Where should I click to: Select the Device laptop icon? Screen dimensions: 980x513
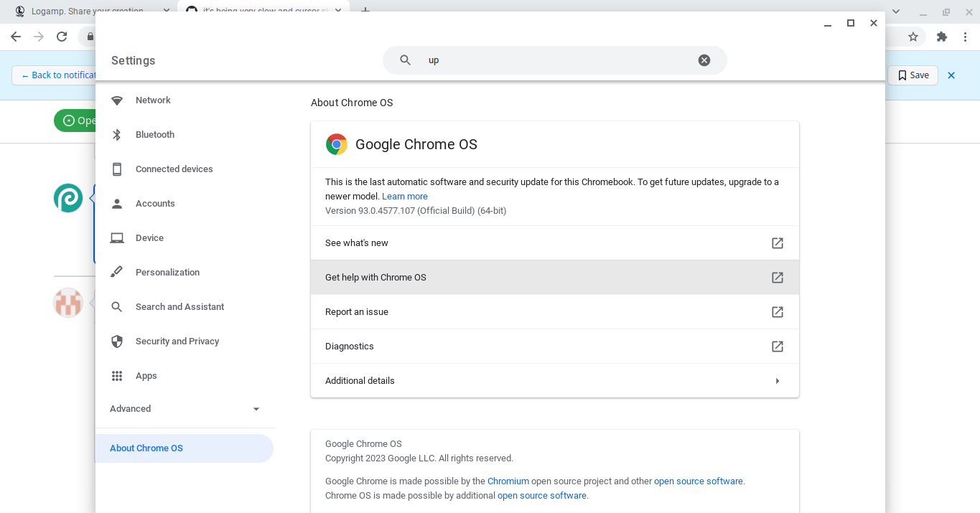click(x=116, y=237)
